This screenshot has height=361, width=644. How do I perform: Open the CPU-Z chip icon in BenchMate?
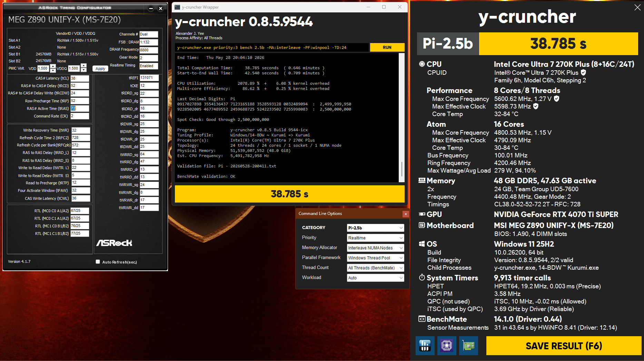pyautogui.click(x=447, y=345)
